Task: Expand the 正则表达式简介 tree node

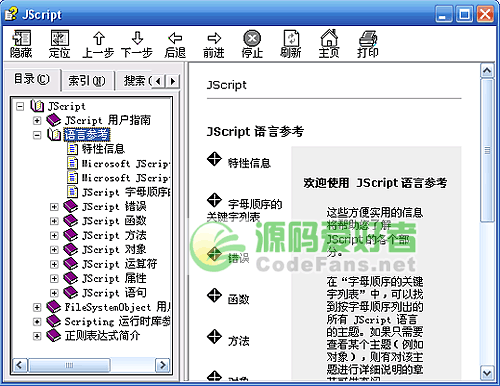Action: 37,336
